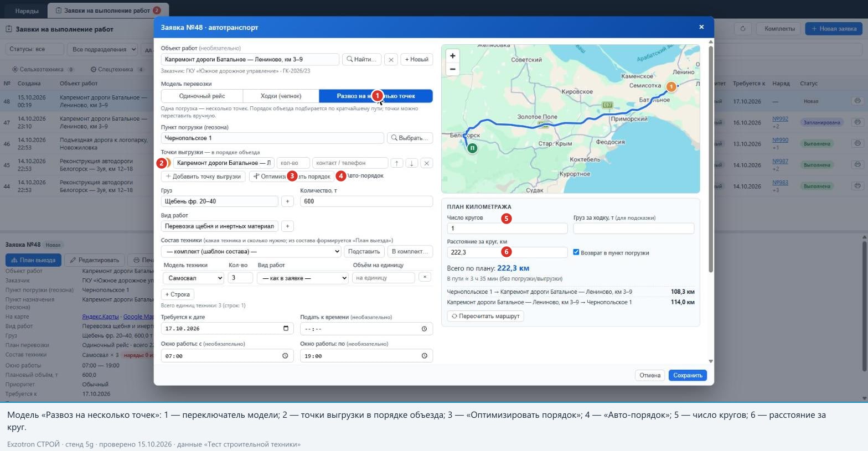Open the clock picker for Окно работы: по
The height and width of the screenshot is (451, 868).
click(424, 356)
